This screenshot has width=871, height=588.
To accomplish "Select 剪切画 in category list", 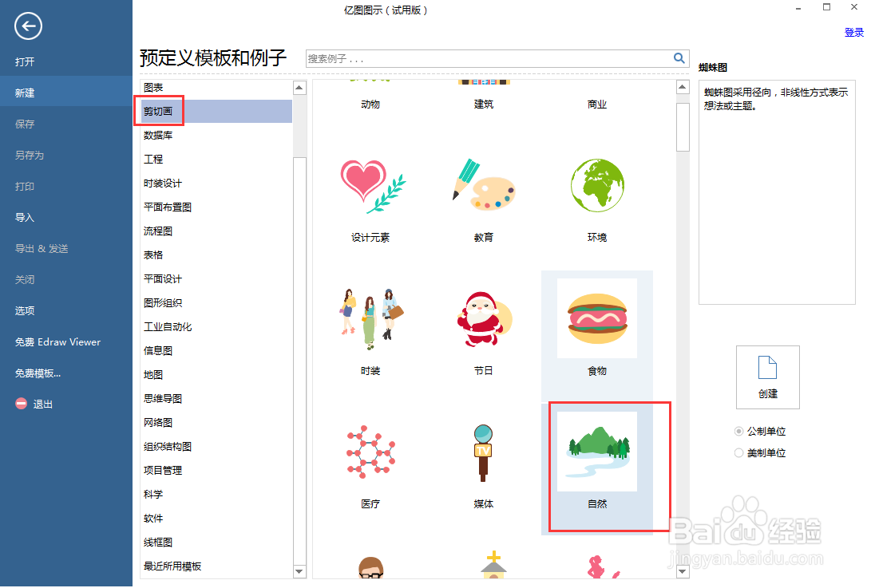I will click(x=216, y=111).
